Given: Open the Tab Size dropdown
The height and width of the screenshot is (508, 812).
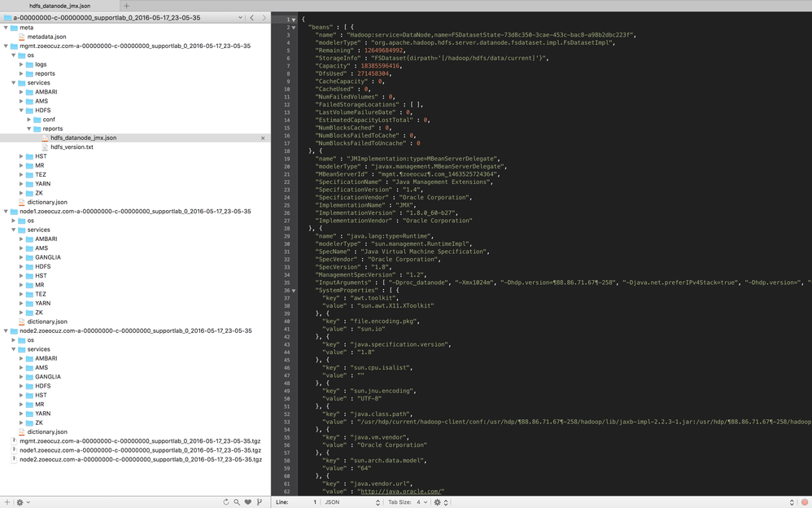Looking at the screenshot, I should [420, 501].
